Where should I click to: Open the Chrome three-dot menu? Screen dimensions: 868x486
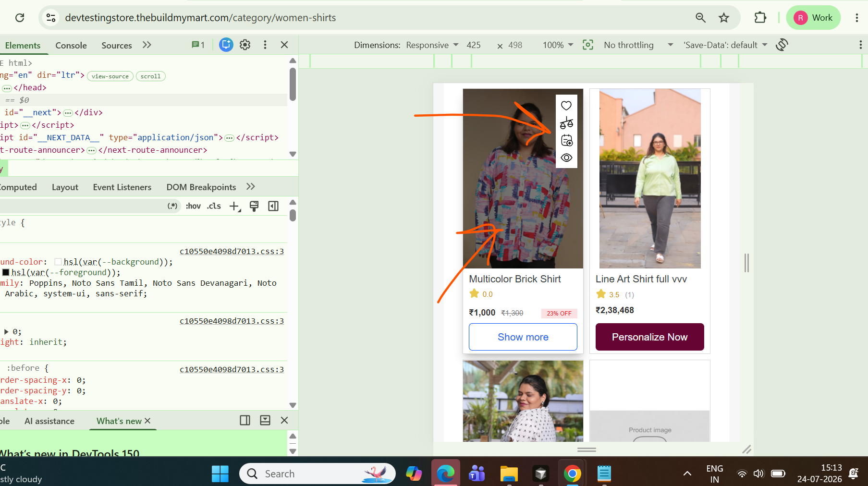[856, 18]
